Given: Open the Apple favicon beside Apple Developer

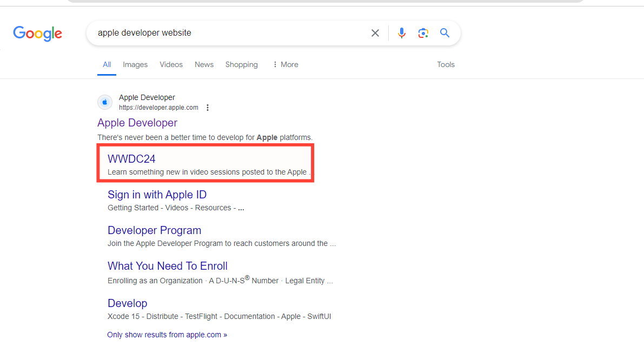Looking at the screenshot, I should pos(105,102).
